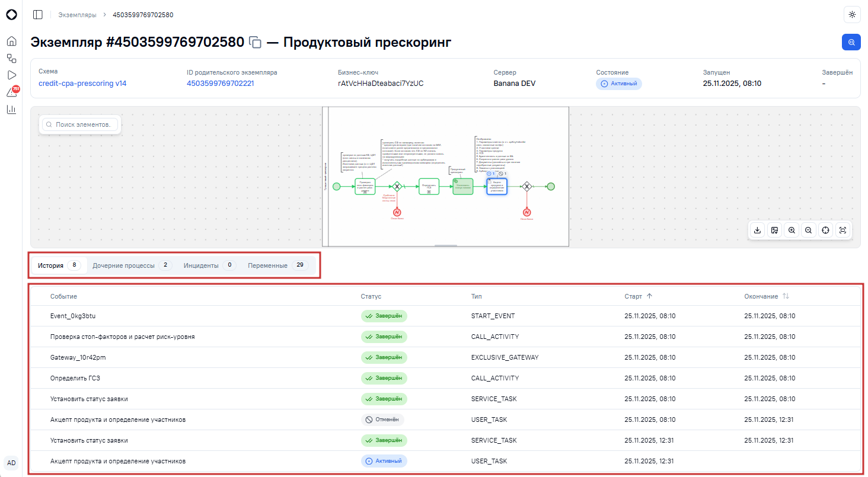The height and width of the screenshot is (477, 868).
Task: Select the final green end event in the diagram
Action: (x=551, y=186)
